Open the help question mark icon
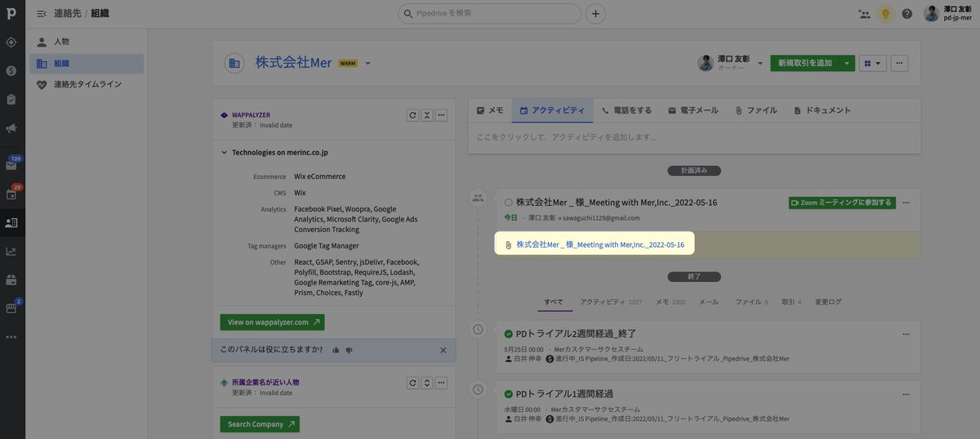980x439 pixels. coord(907,14)
